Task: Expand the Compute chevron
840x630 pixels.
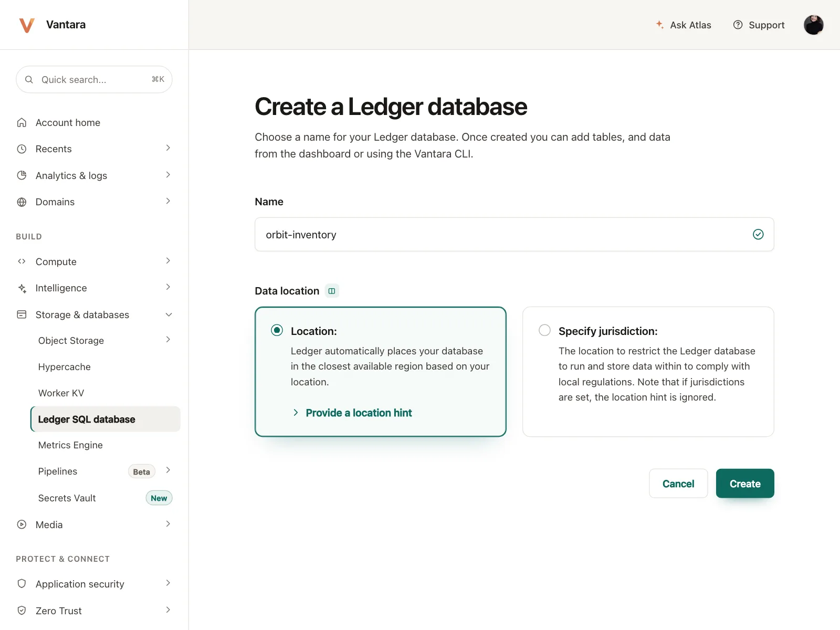Action: [168, 261]
